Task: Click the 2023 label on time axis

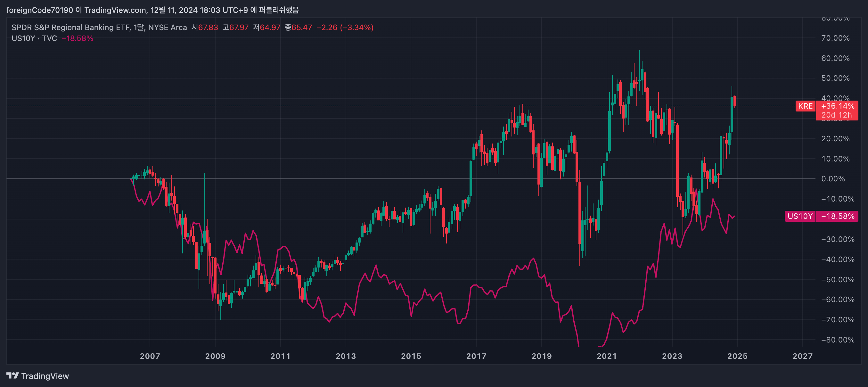Action: [x=672, y=356]
